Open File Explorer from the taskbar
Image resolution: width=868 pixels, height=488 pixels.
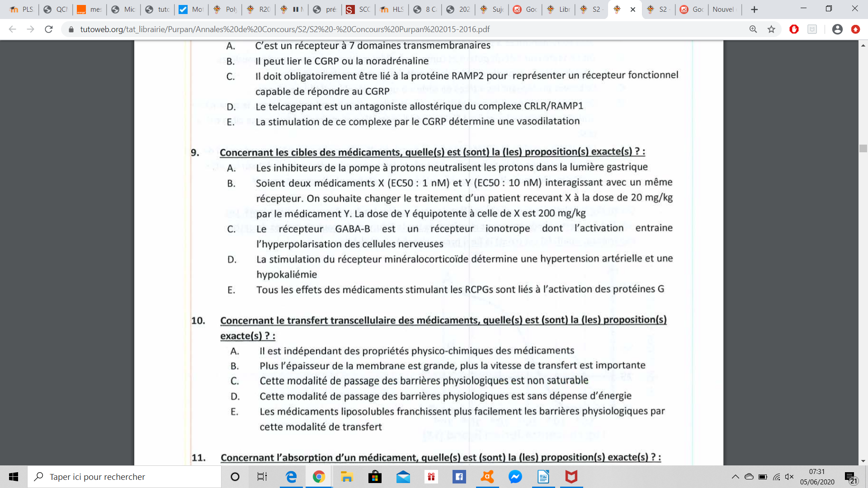pos(347,477)
